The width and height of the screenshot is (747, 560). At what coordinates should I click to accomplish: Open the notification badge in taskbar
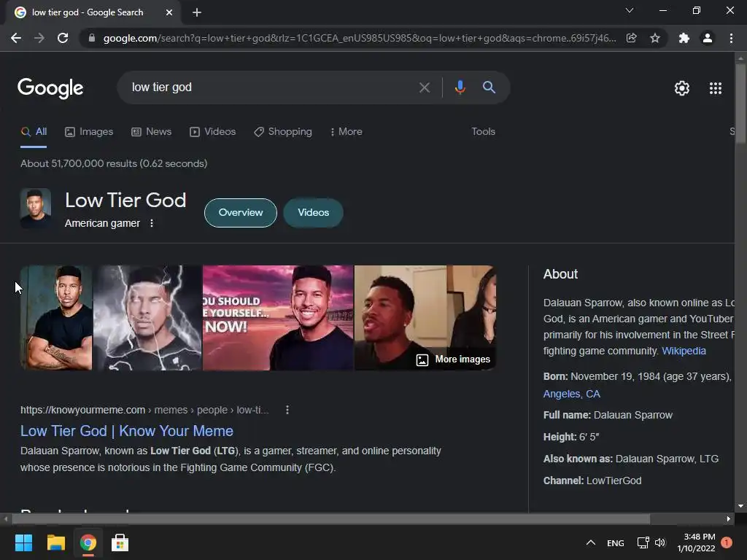coord(727,542)
